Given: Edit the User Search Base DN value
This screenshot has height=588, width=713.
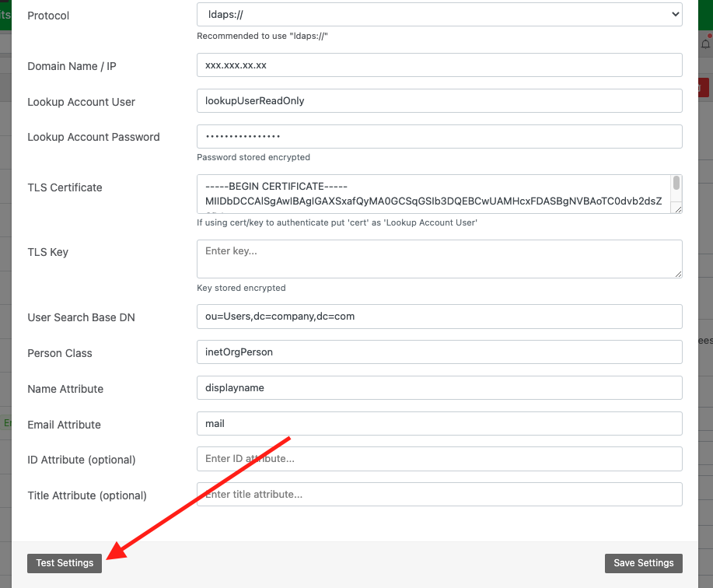Looking at the screenshot, I should [x=438, y=316].
